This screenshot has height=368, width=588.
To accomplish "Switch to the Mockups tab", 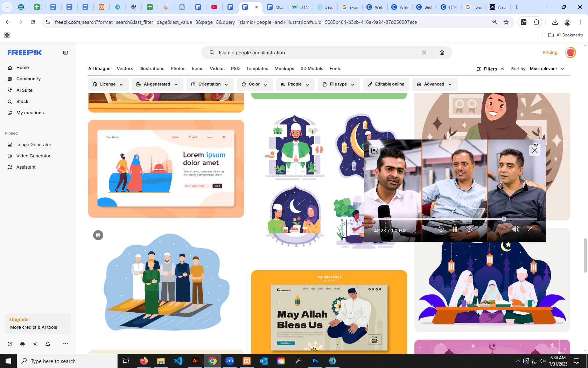I will (x=284, y=69).
